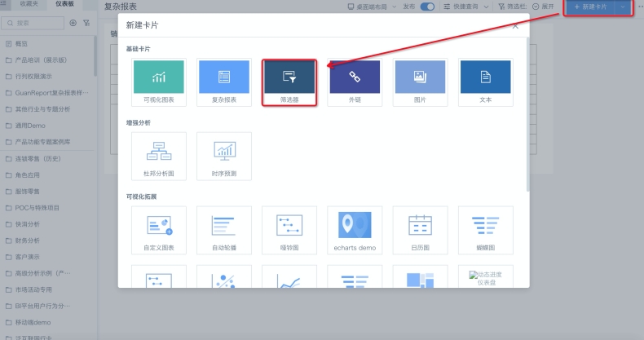The height and width of the screenshot is (340, 644).
Task: Toggle the 发布 publish switch
Action: point(427,7)
